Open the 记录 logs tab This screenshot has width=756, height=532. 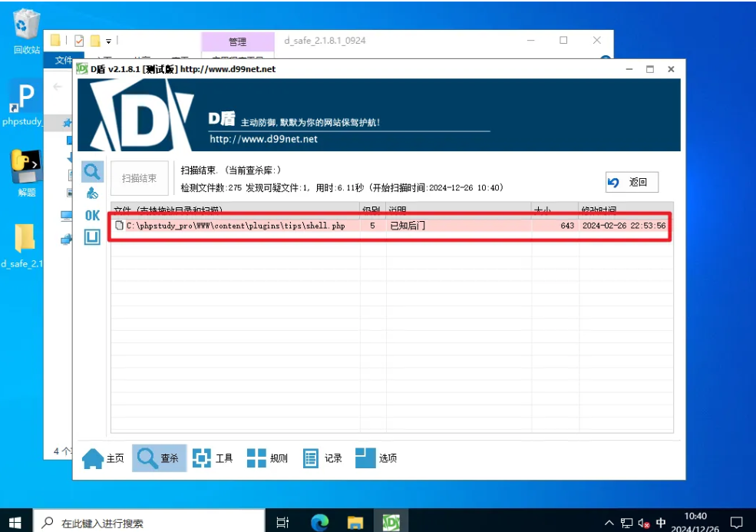(322, 458)
